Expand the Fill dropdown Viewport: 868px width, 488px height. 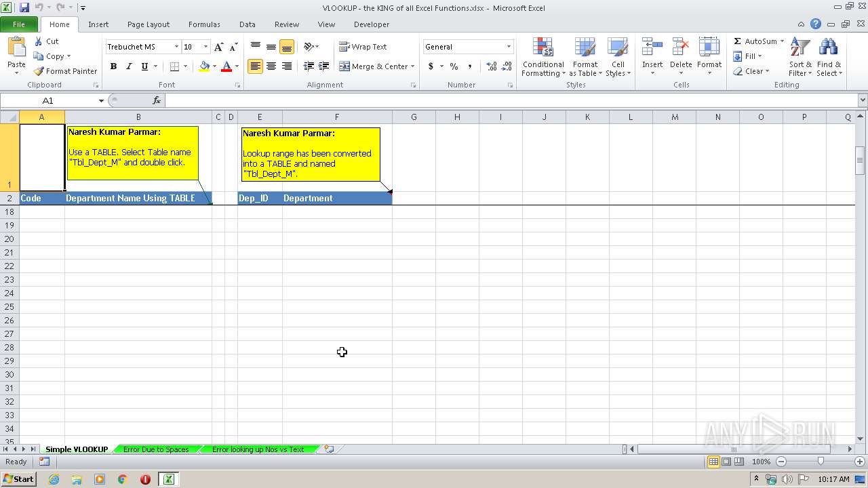759,56
